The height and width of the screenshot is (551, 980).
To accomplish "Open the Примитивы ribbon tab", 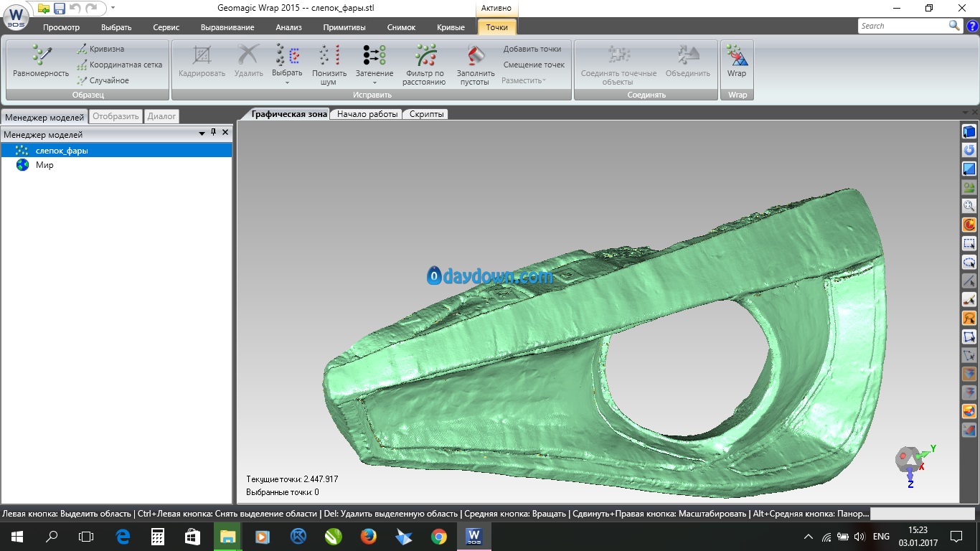I will pyautogui.click(x=344, y=27).
